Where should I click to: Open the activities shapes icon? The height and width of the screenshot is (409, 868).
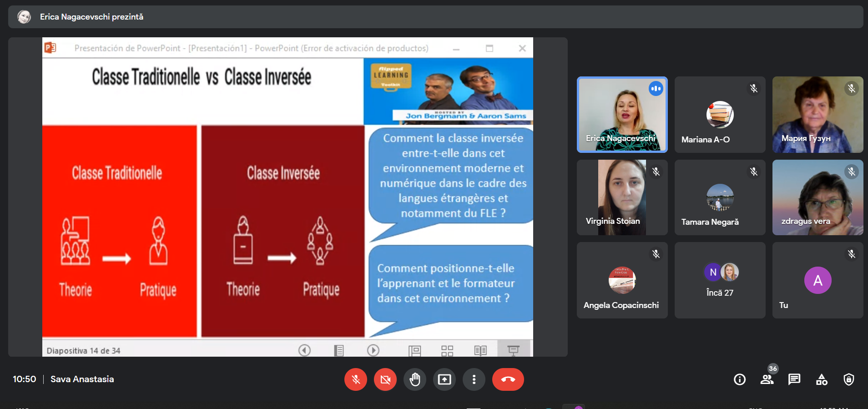[x=822, y=379]
